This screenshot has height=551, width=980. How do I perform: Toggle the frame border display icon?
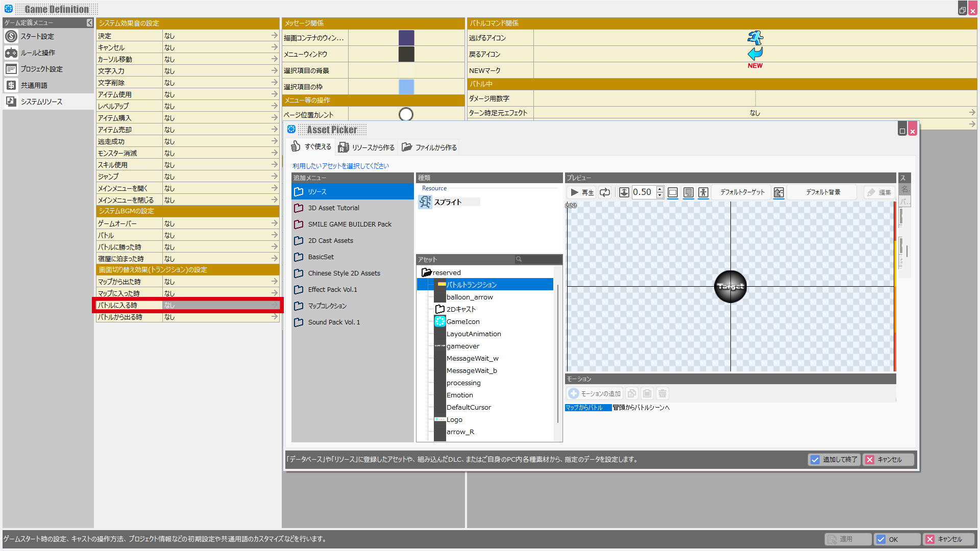click(673, 192)
